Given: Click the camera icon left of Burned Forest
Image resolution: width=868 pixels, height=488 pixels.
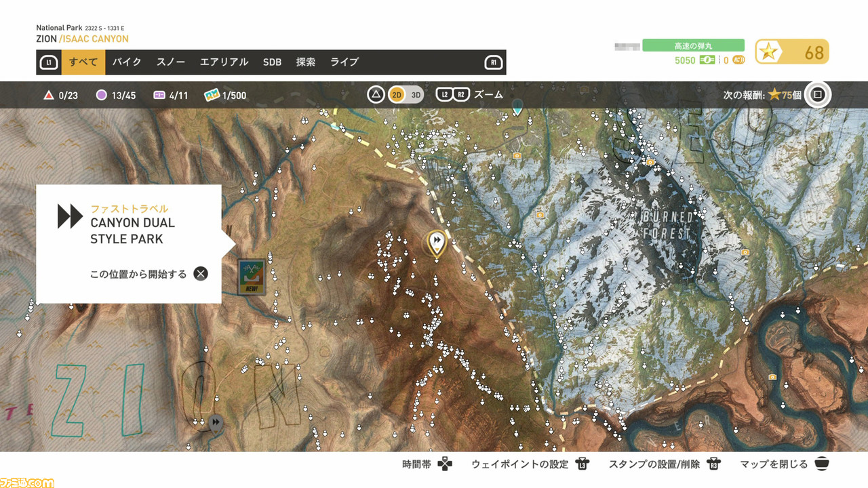Looking at the screenshot, I should (x=540, y=215).
